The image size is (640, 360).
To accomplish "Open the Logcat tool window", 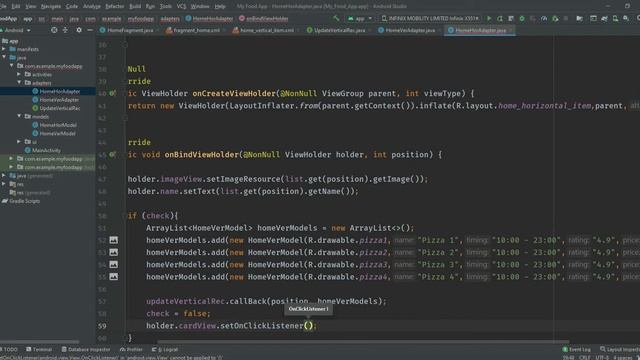I will click(x=165, y=349).
